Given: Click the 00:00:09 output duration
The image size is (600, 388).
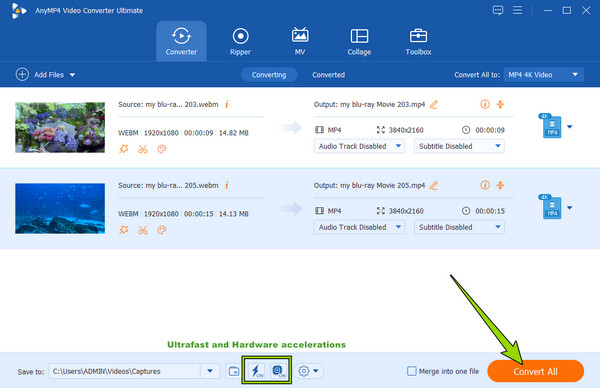Looking at the screenshot, I should [490, 130].
